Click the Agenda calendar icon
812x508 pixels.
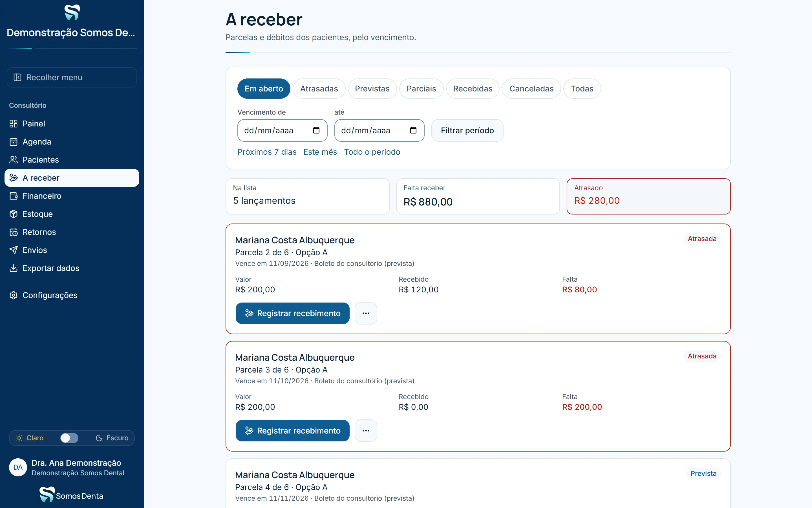click(14, 142)
